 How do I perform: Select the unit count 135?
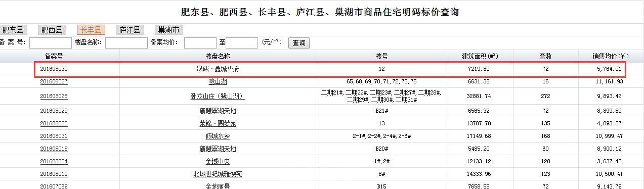pyautogui.click(x=545, y=123)
